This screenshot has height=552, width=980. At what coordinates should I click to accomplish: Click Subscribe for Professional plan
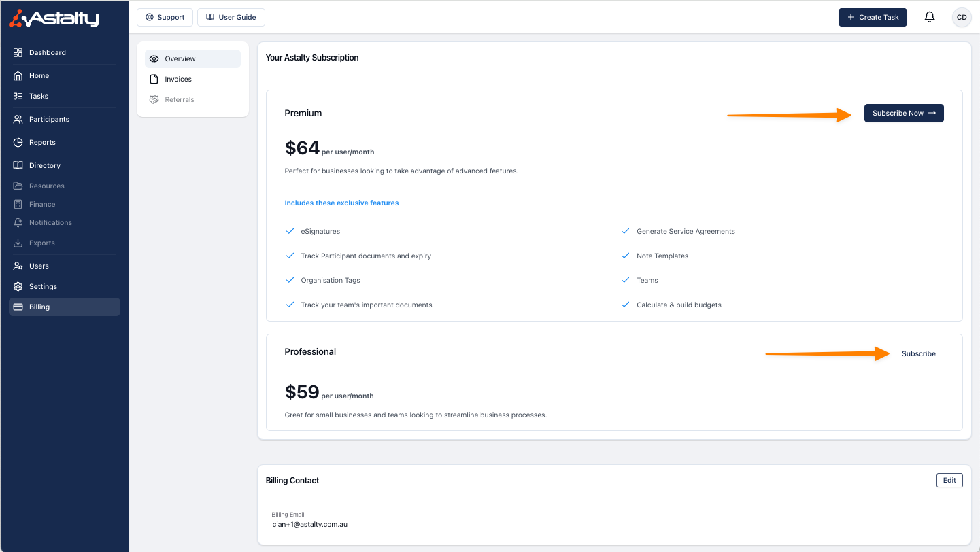919,353
